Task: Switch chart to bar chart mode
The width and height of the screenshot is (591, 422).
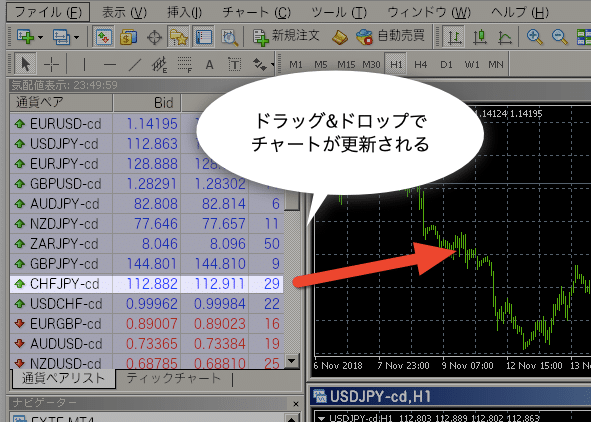Action: (x=454, y=37)
